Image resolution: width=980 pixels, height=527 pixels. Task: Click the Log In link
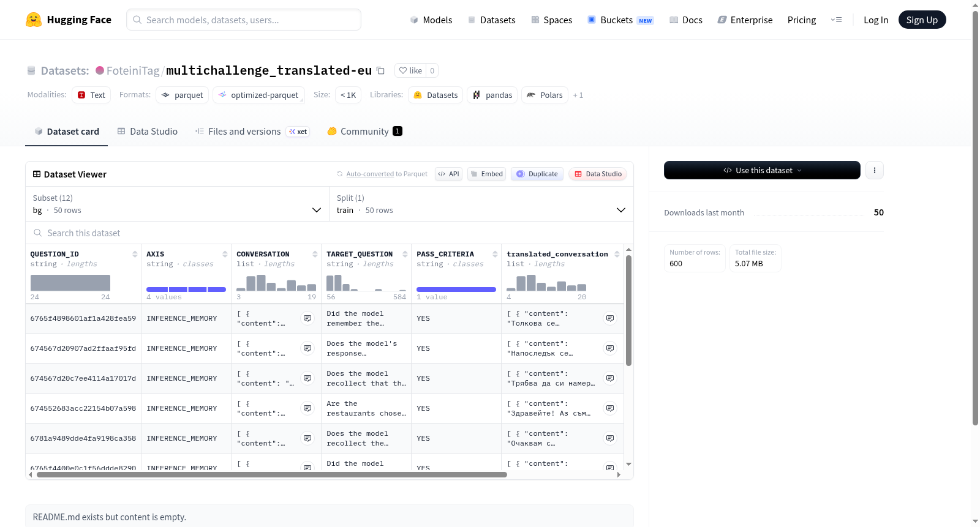click(x=876, y=20)
